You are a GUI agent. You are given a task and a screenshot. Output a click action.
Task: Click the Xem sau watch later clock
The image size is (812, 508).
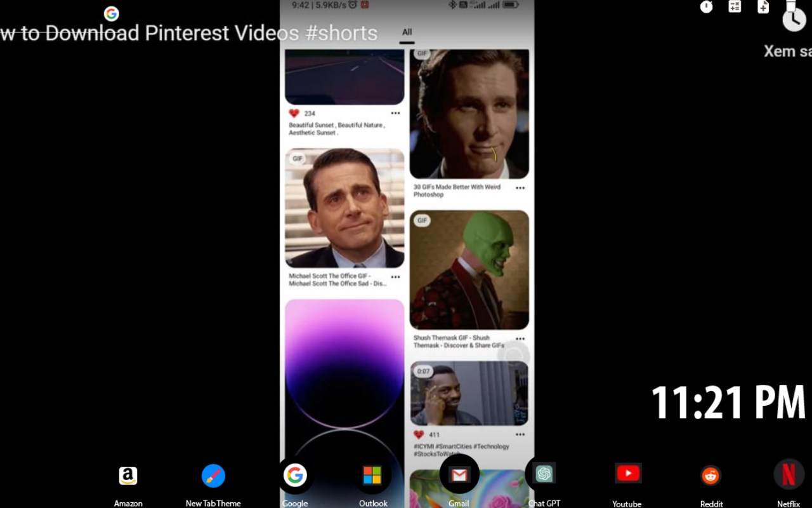(x=794, y=20)
